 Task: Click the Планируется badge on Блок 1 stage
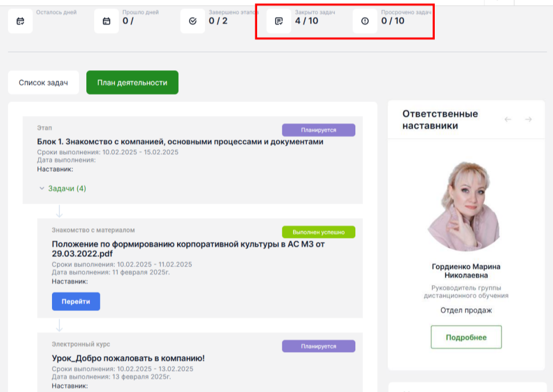coord(318,130)
